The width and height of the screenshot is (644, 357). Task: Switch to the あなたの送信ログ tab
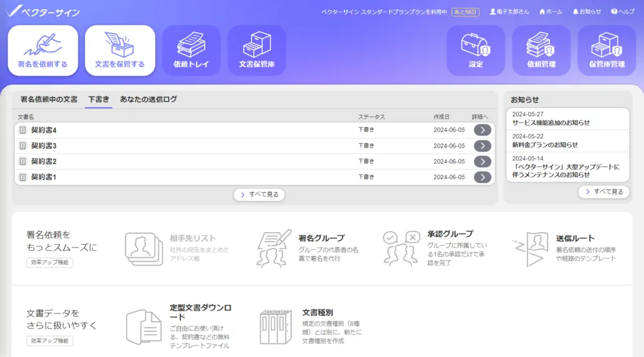[148, 99]
